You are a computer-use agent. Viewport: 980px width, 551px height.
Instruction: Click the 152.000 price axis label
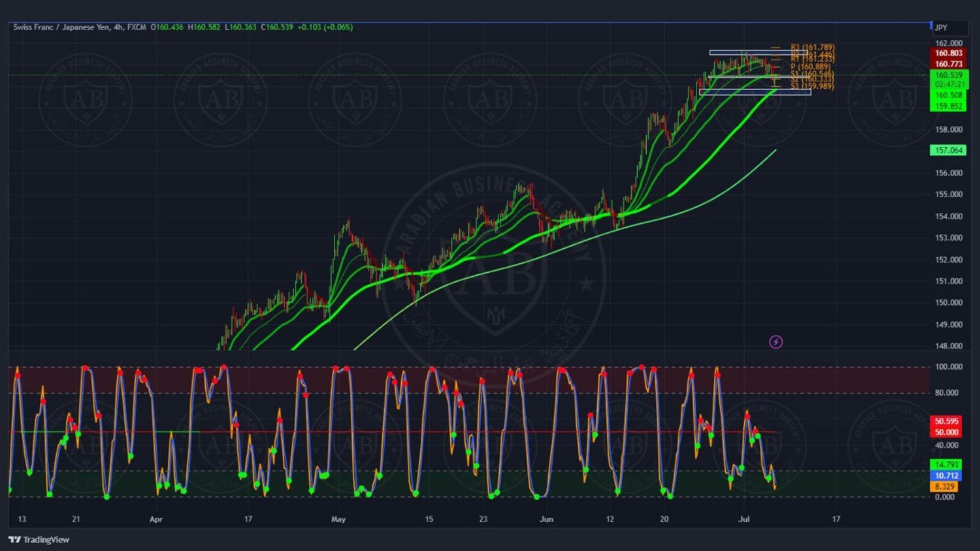[949, 259]
